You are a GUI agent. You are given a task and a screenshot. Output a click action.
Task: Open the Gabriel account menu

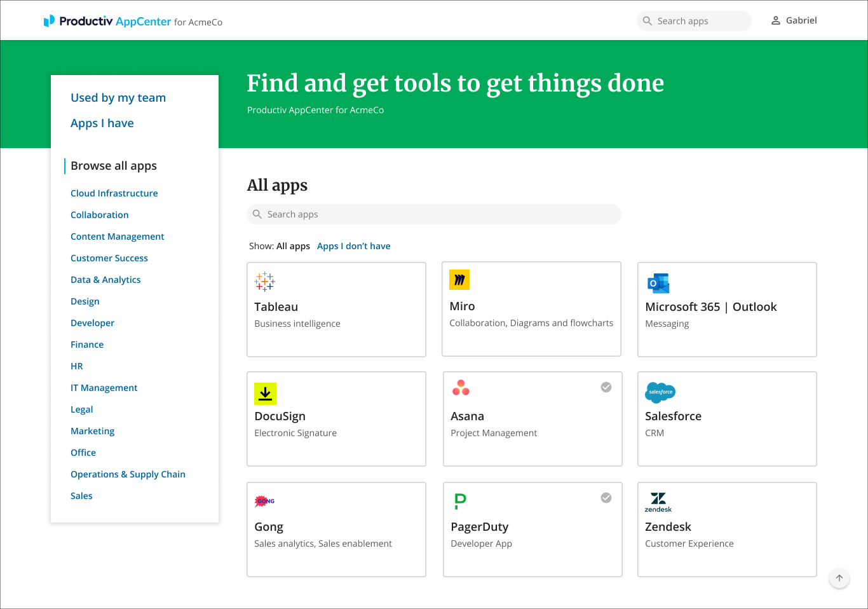pyautogui.click(x=793, y=20)
